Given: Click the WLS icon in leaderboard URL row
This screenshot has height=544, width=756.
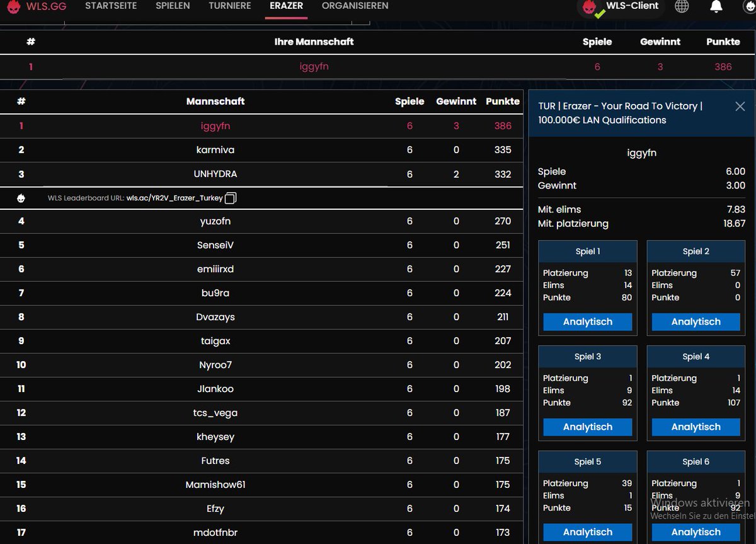Looking at the screenshot, I should point(21,198).
